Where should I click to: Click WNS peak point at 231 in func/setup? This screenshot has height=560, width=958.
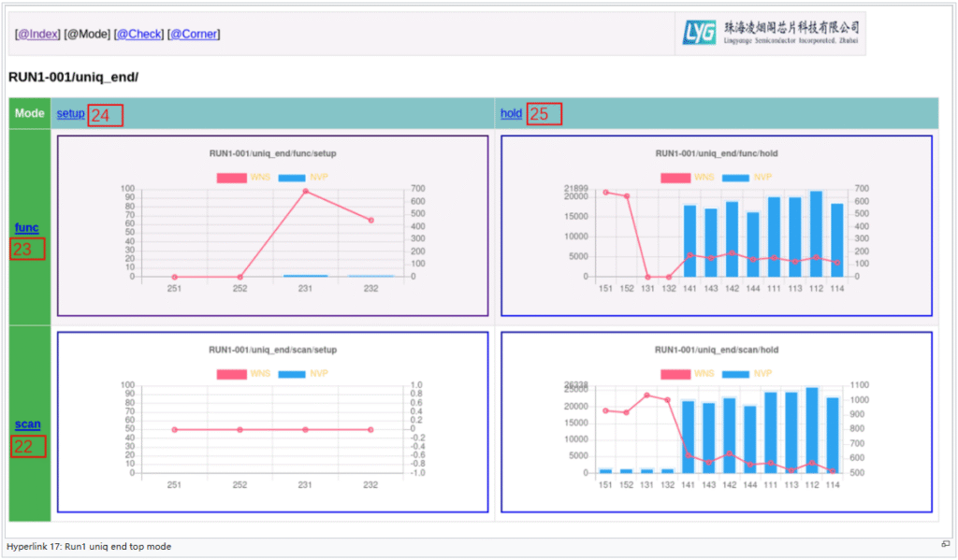[x=305, y=192]
